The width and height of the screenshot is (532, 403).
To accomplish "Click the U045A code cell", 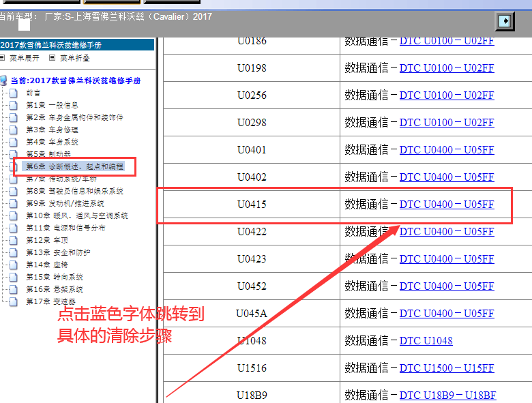I will click(252, 314).
